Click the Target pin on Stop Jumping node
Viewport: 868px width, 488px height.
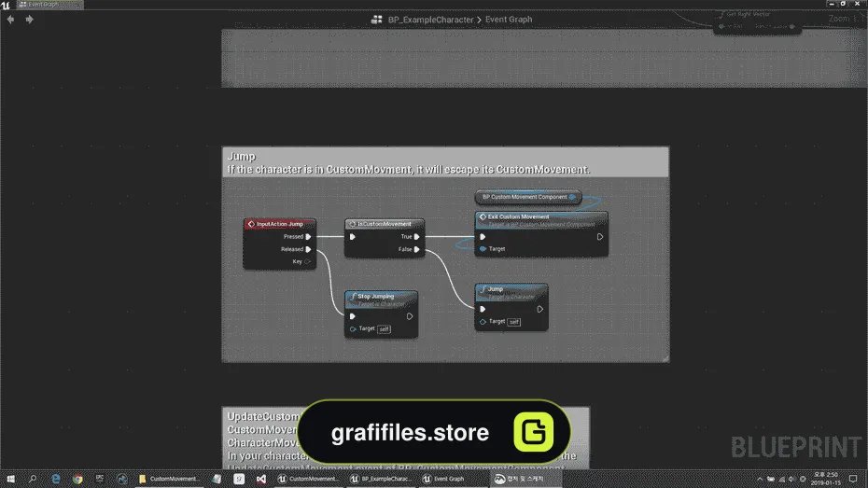(x=353, y=329)
